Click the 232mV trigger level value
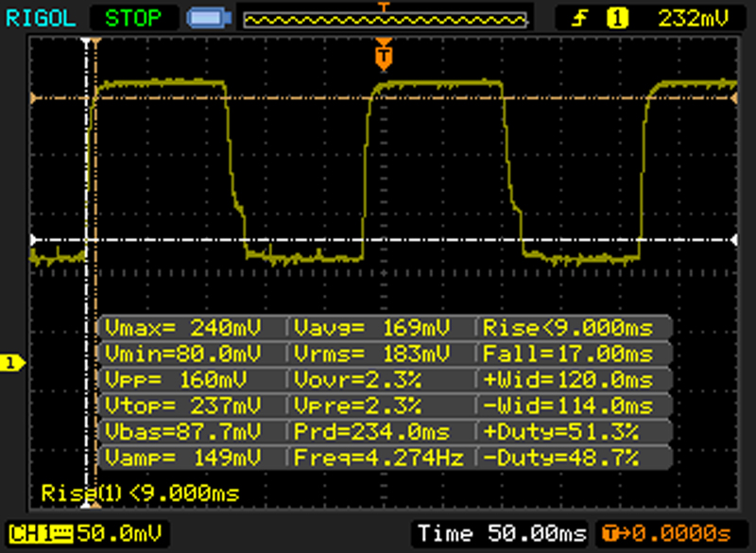 click(694, 19)
